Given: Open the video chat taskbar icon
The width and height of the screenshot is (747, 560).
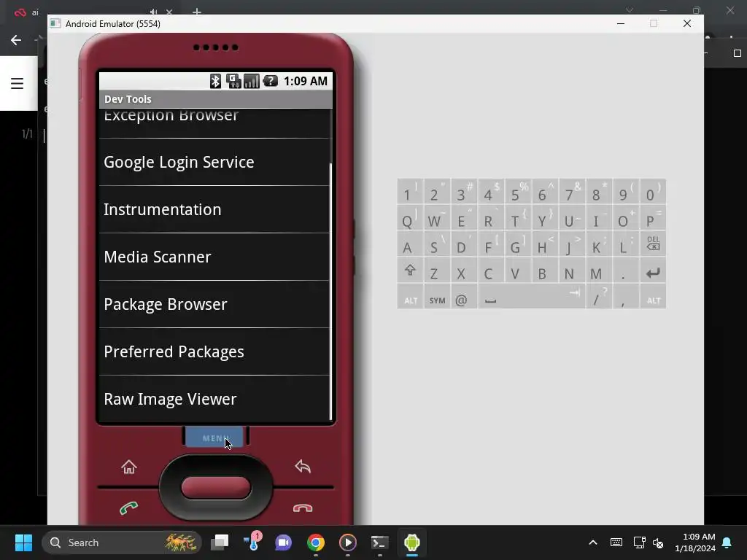Looking at the screenshot, I should point(284,542).
